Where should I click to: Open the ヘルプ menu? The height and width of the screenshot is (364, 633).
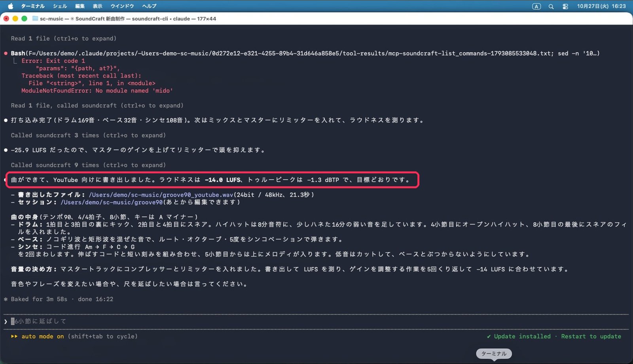pyautogui.click(x=150, y=6)
